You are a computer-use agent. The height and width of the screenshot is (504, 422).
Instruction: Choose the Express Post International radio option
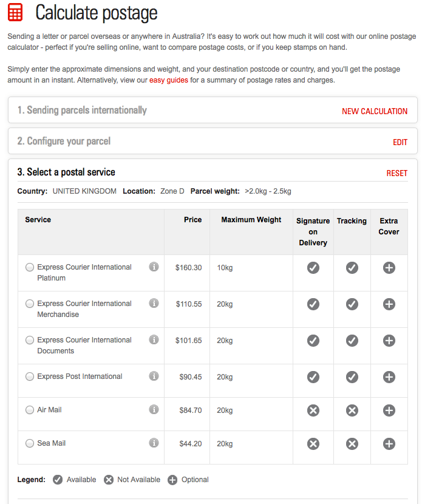30,376
